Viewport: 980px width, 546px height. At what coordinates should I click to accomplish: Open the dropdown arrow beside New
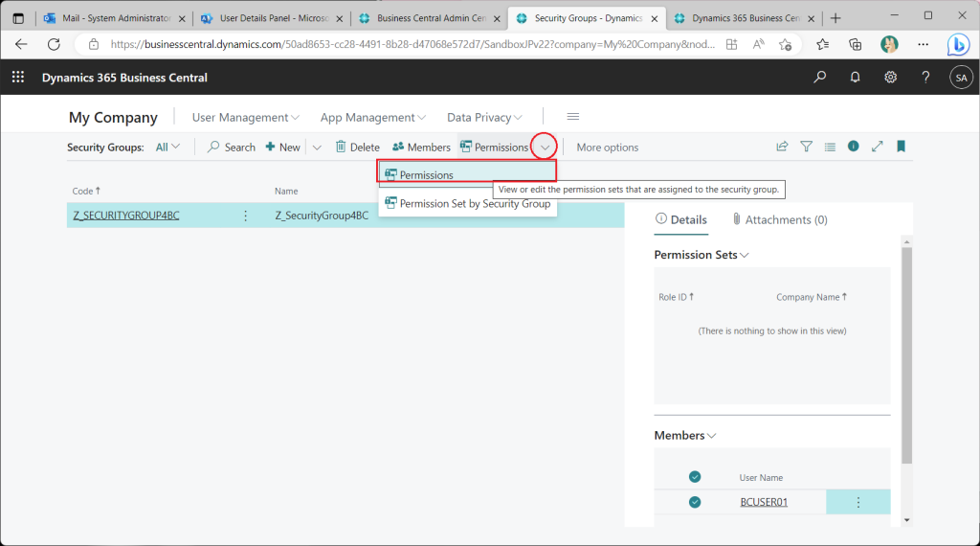pos(317,147)
